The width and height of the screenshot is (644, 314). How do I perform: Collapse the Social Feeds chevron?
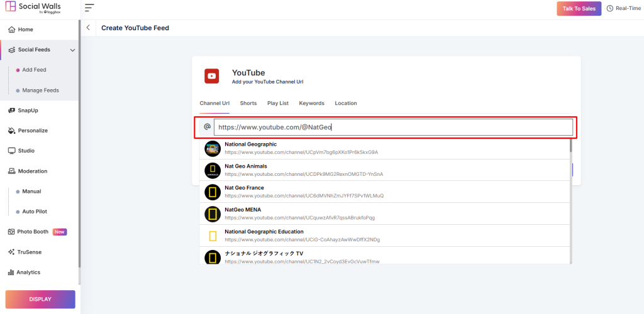tap(72, 50)
